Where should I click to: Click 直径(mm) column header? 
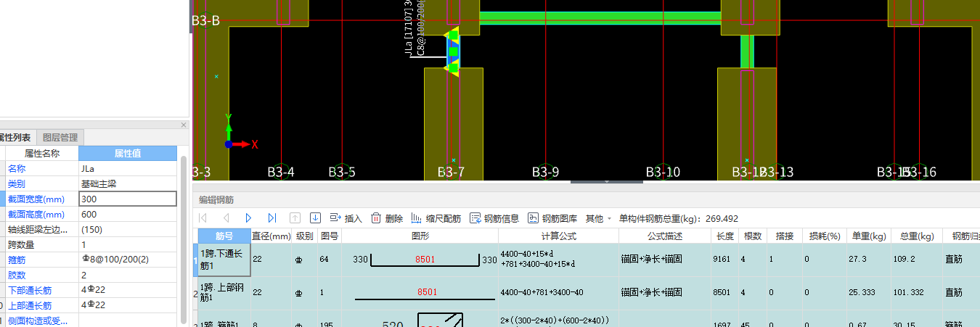pyautogui.click(x=271, y=236)
